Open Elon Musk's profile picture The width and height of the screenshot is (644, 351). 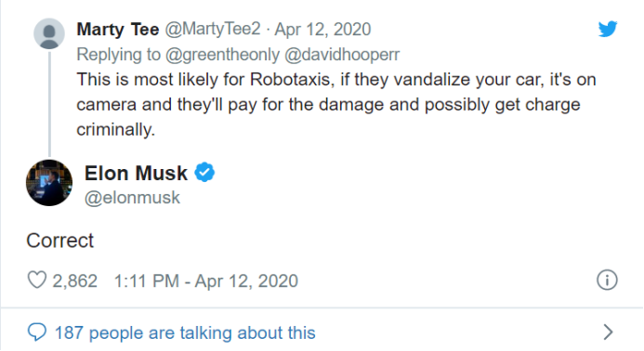[49, 183]
